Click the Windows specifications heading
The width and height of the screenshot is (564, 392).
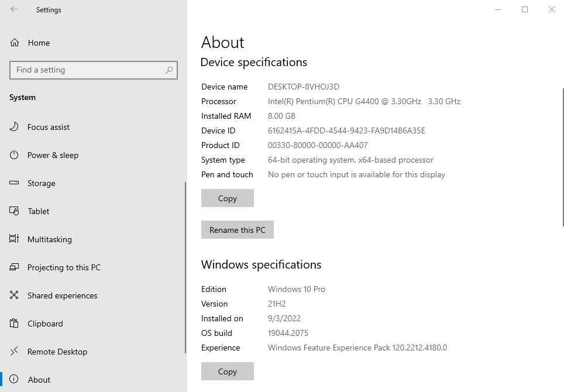tap(261, 264)
